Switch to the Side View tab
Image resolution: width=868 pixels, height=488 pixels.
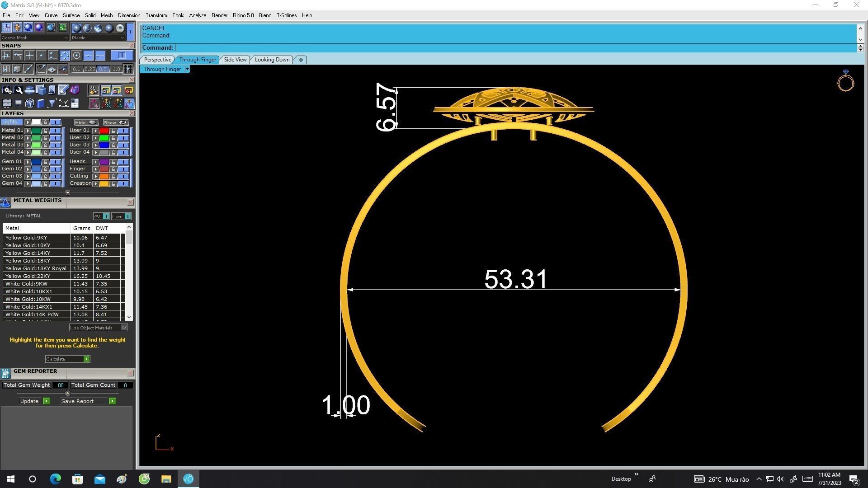[235, 60]
